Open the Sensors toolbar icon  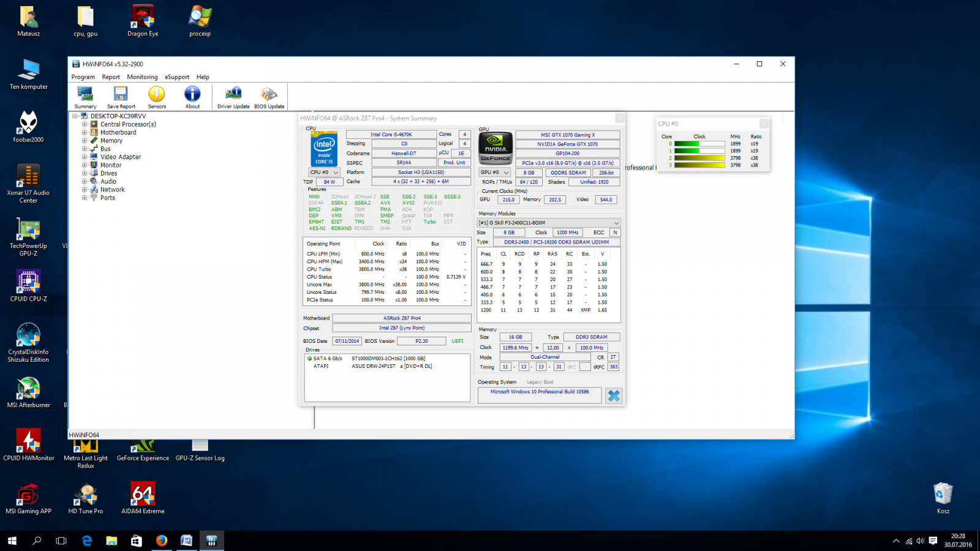[x=157, y=97]
